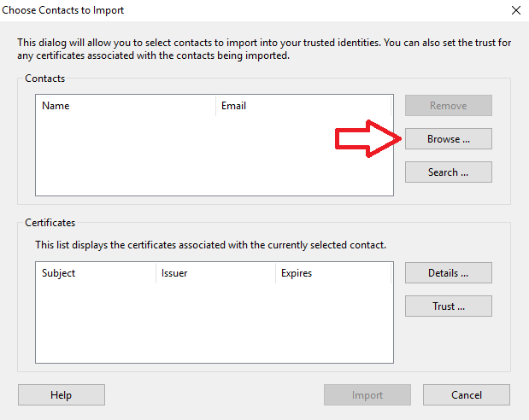Open certificate Details

click(x=448, y=273)
